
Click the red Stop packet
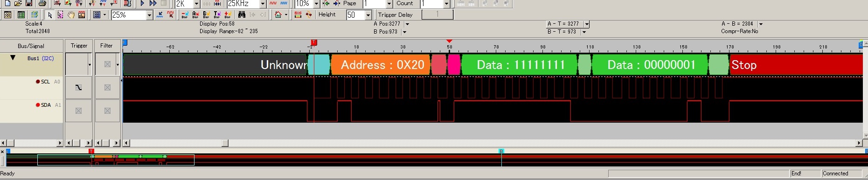tap(796, 65)
